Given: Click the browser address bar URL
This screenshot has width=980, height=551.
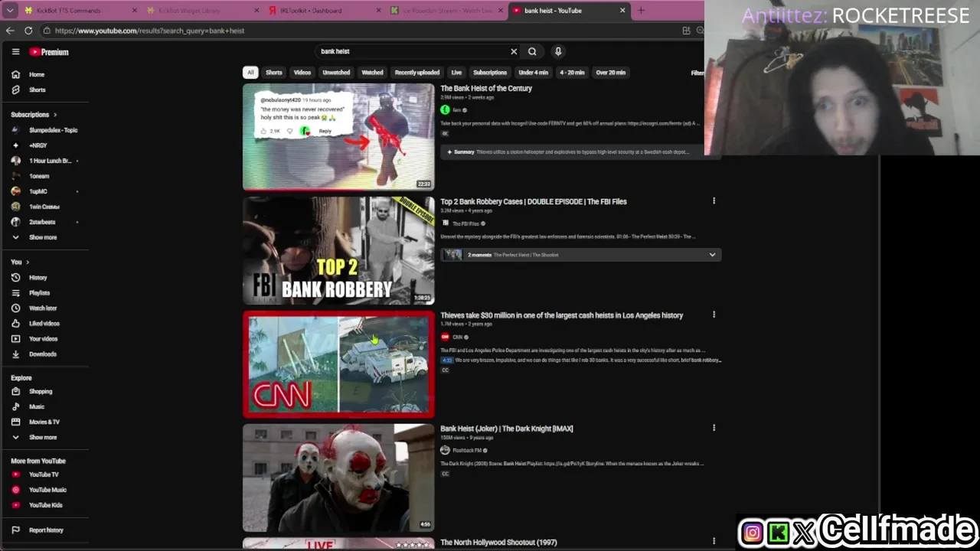Looking at the screenshot, I should [149, 31].
